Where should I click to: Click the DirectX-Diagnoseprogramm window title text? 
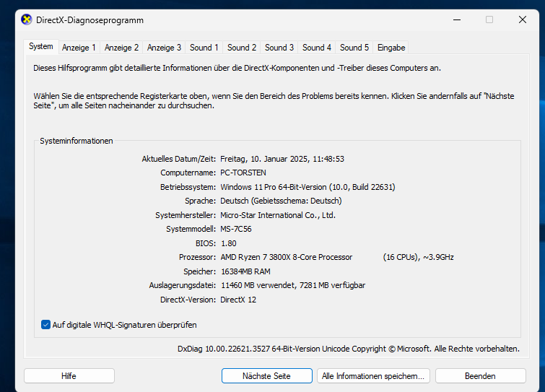tap(90, 20)
